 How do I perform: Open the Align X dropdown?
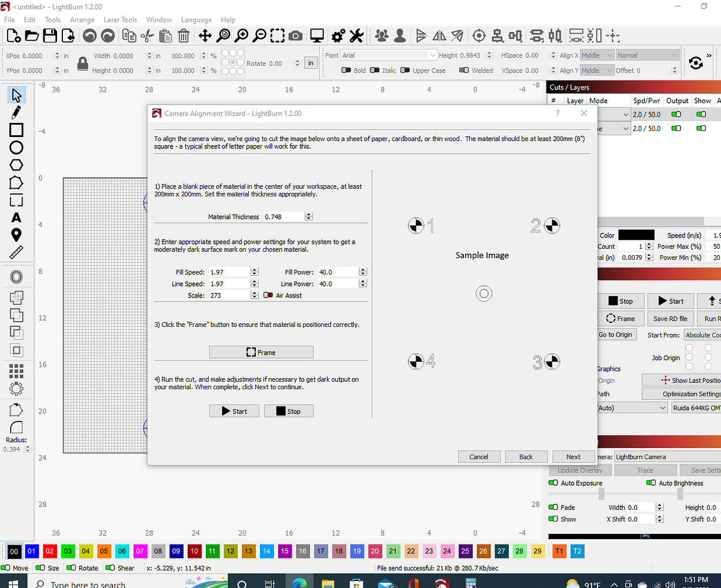596,55
